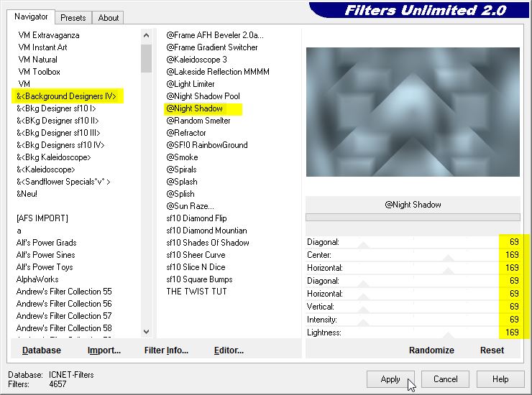Screen dimensions: 532x395
Task: Pick the @Kaleidoscope 3 filter
Action: pyautogui.click(x=197, y=60)
